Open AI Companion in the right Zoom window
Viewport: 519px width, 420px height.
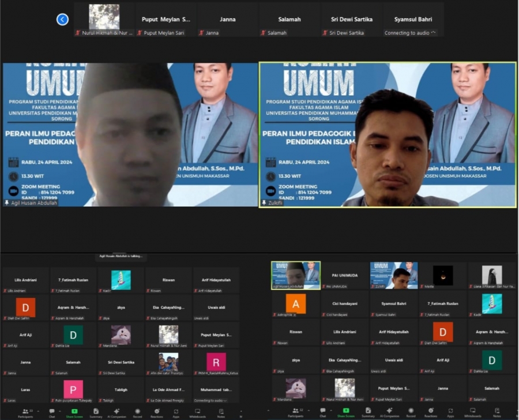click(390, 412)
